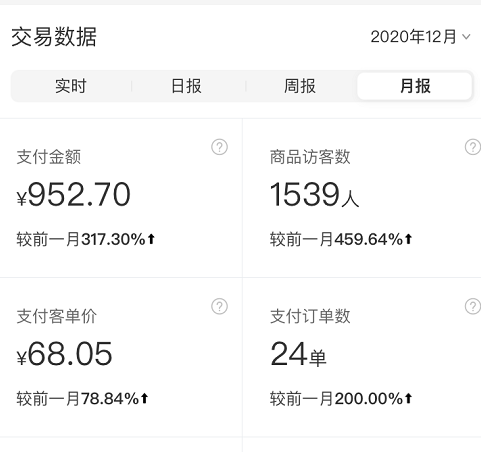Click the 交易数据 section heading
Image resolution: width=481 pixels, height=452 pixels.
click(x=54, y=37)
